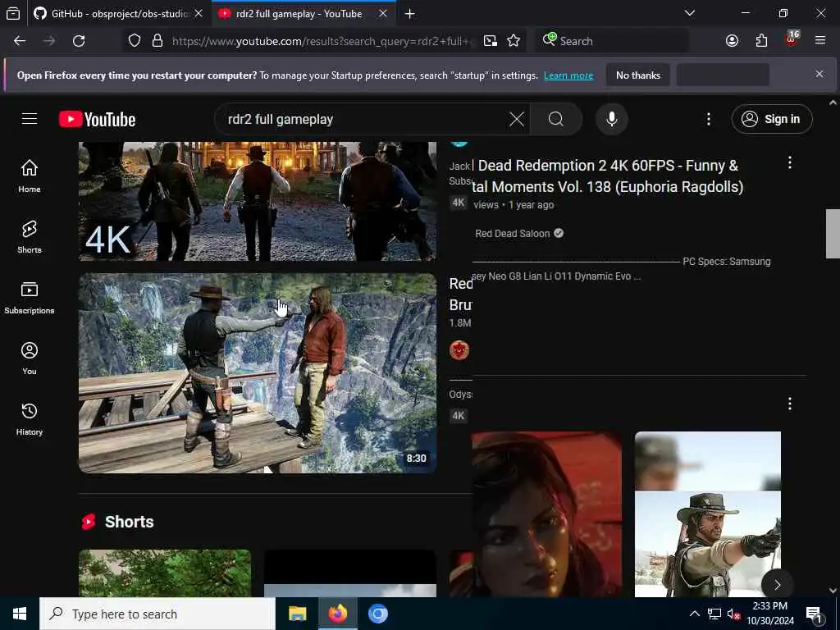The image size is (840, 630).
Task: Open red channel avatar under 1.8M views
Action: click(459, 350)
